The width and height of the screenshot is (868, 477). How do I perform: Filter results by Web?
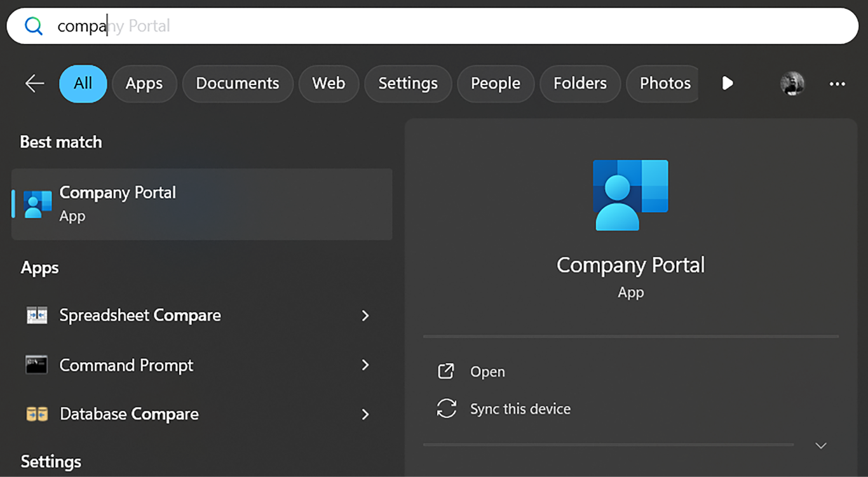pos(329,83)
